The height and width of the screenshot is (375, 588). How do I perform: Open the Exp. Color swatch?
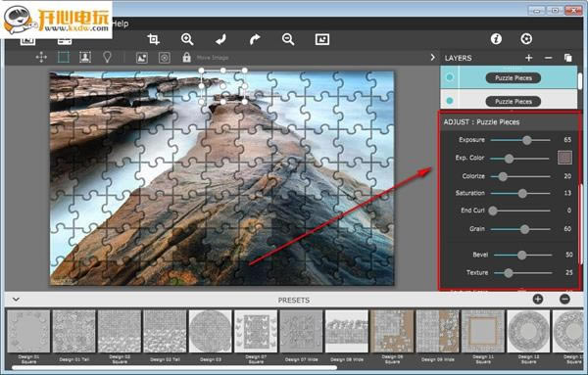coord(564,158)
